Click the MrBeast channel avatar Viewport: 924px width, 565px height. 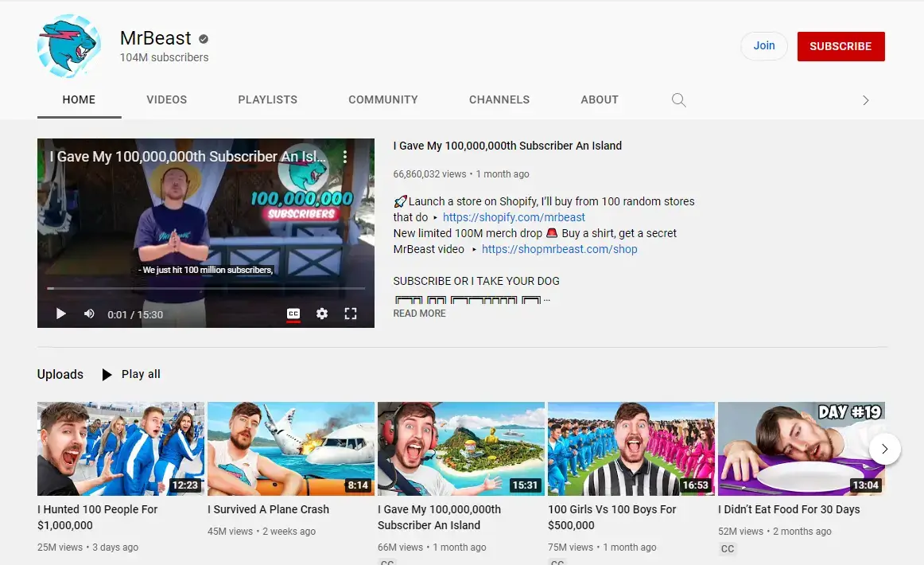click(x=69, y=46)
